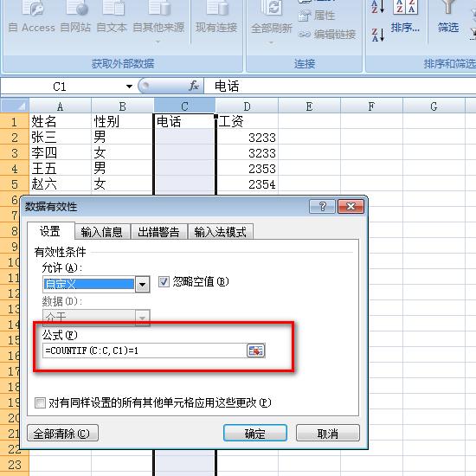Viewport: 476px width, 476px height.
Task: Click the 自网站 web import icon
Action: click(77, 8)
